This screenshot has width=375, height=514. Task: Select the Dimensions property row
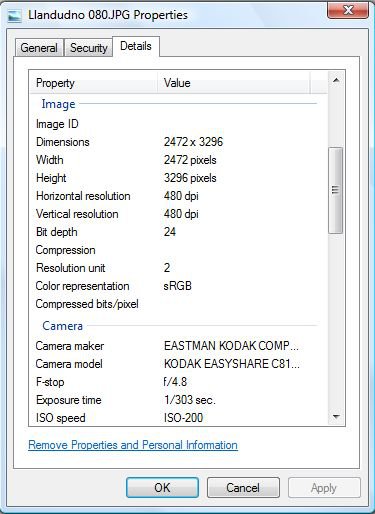(179, 142)
